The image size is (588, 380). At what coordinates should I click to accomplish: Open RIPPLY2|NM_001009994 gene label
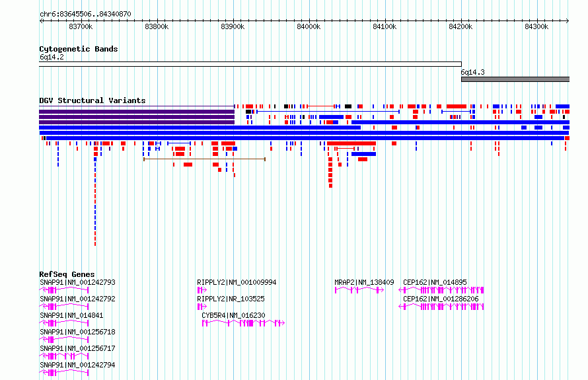point(237,282)
